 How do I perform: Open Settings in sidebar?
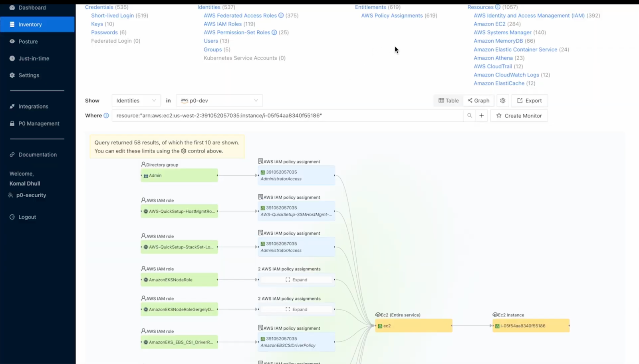pos(29,75)
